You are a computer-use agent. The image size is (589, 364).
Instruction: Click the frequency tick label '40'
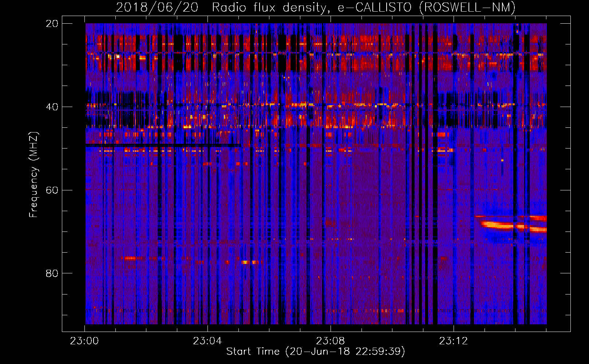click(52, 107)
